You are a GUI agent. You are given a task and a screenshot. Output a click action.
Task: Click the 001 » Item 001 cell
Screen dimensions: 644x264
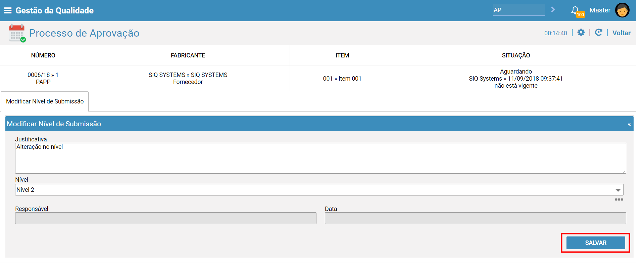tap(342, 79)
